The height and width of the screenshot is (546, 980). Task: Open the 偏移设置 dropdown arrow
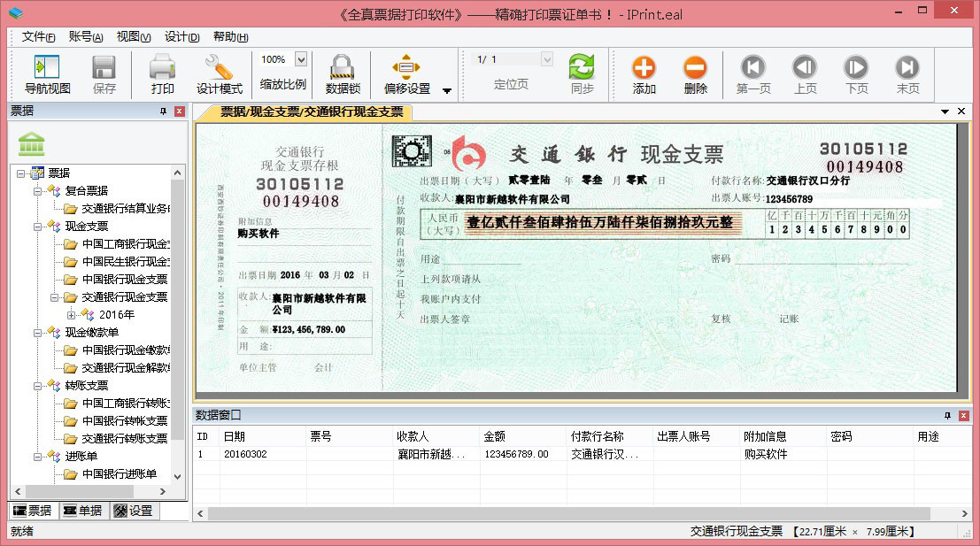447,90
